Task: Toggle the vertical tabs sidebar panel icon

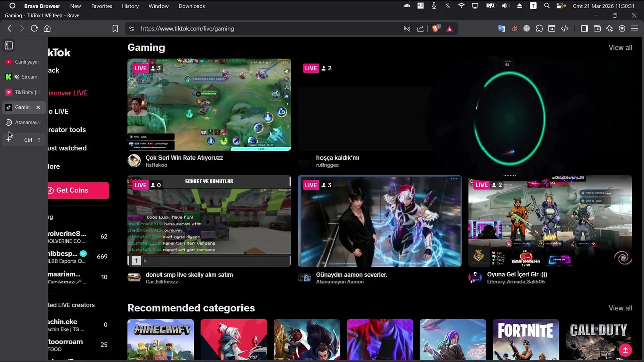Action: [x=9, y=46]
